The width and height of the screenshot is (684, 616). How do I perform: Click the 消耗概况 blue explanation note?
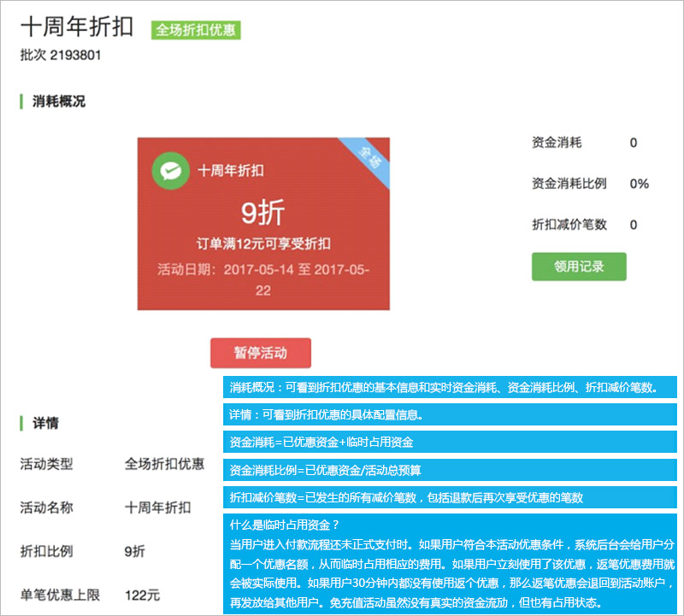coord(450,387)
